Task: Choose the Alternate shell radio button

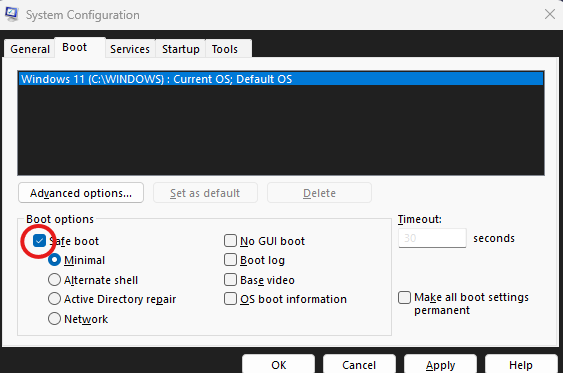Action: [x=54, y=280]
